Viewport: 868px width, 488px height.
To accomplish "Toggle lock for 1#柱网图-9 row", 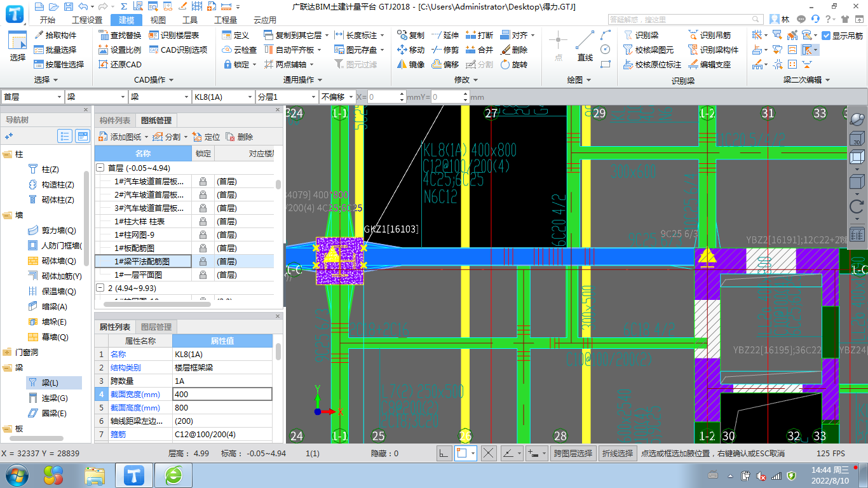I will pyautogui.click(x=203, y=234).
